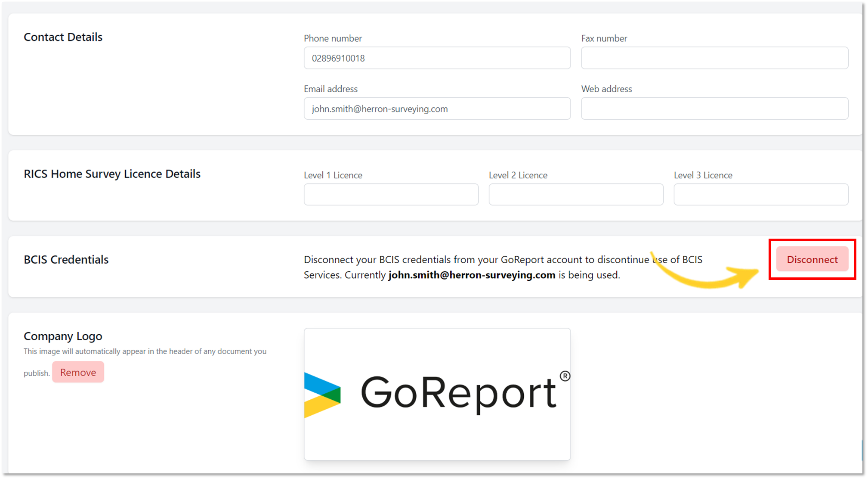
Task: Click the bold john.smith@herron-surveying.com text
Action: 472,275
